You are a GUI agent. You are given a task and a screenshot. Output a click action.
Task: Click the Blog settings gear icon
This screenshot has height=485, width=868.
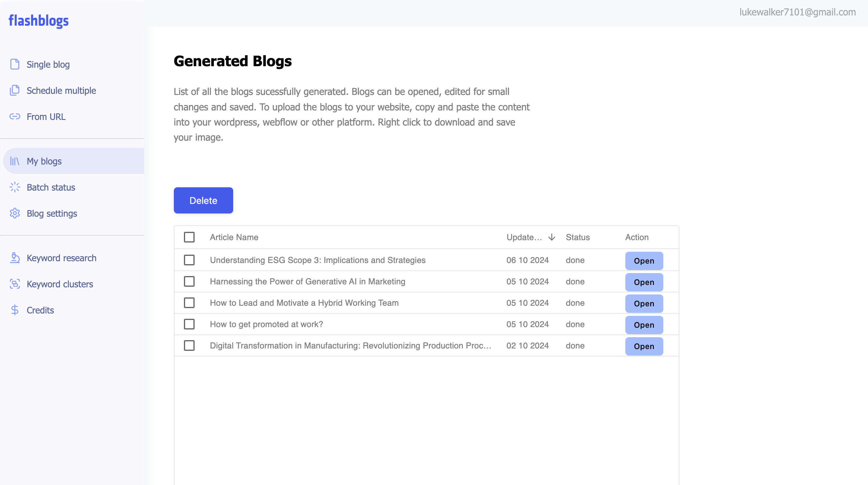(15, 213)
